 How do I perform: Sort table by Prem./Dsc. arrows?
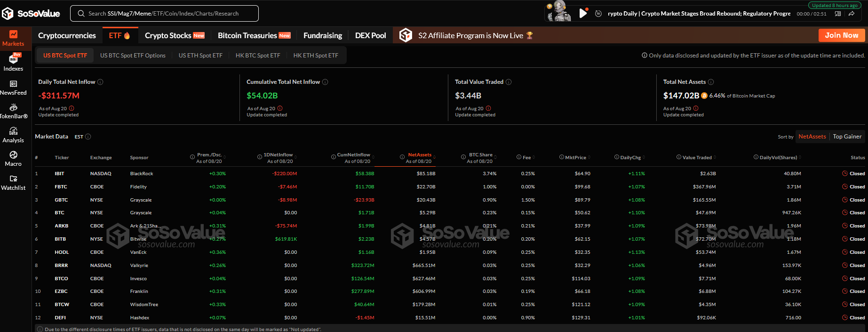[224, 157]
